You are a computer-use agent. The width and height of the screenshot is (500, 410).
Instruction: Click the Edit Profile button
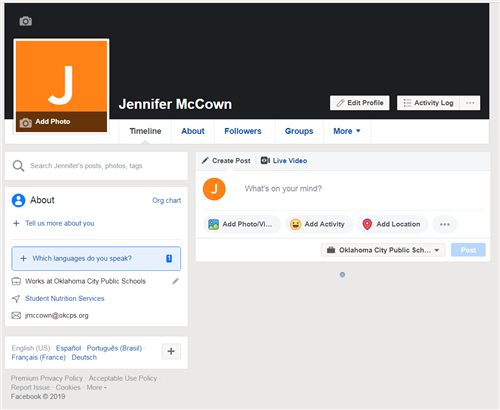coord(360,103)
